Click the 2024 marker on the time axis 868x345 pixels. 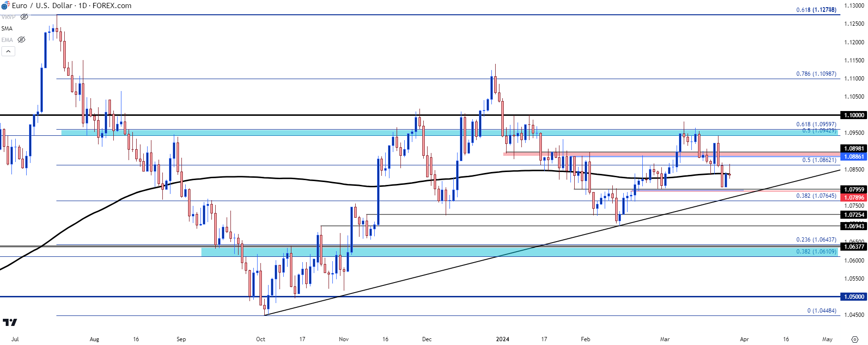(x=502, y=339)
